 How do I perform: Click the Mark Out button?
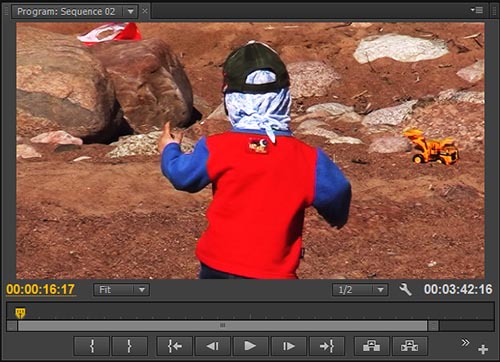point(130,346)
